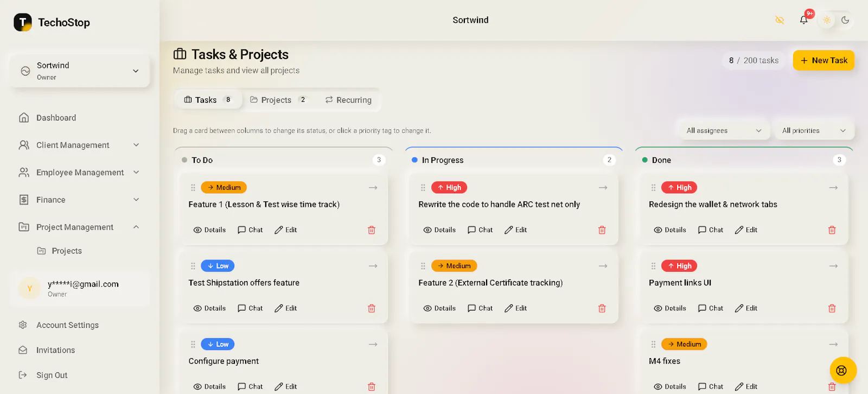This screenshot has height=394, width=868.
Task: Advance Rewrite the code task arrow
Action: (603, 188)
